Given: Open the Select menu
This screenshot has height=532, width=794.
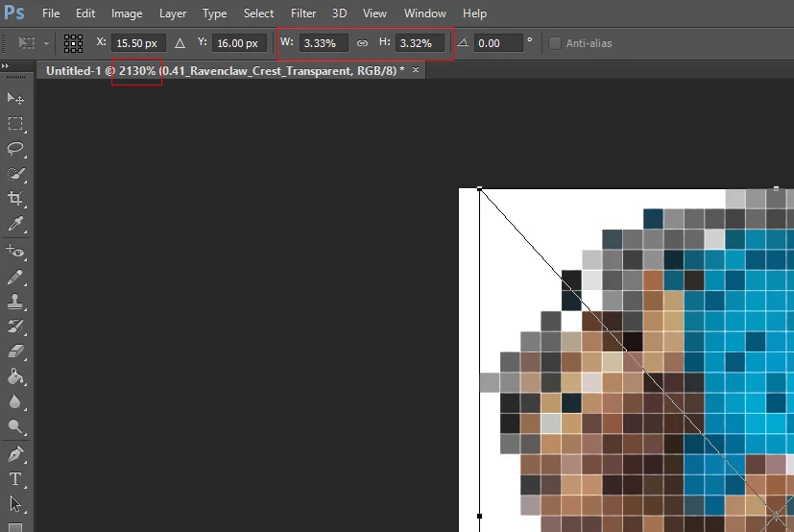Looking at the screenshot, I should tap(259, 13).
